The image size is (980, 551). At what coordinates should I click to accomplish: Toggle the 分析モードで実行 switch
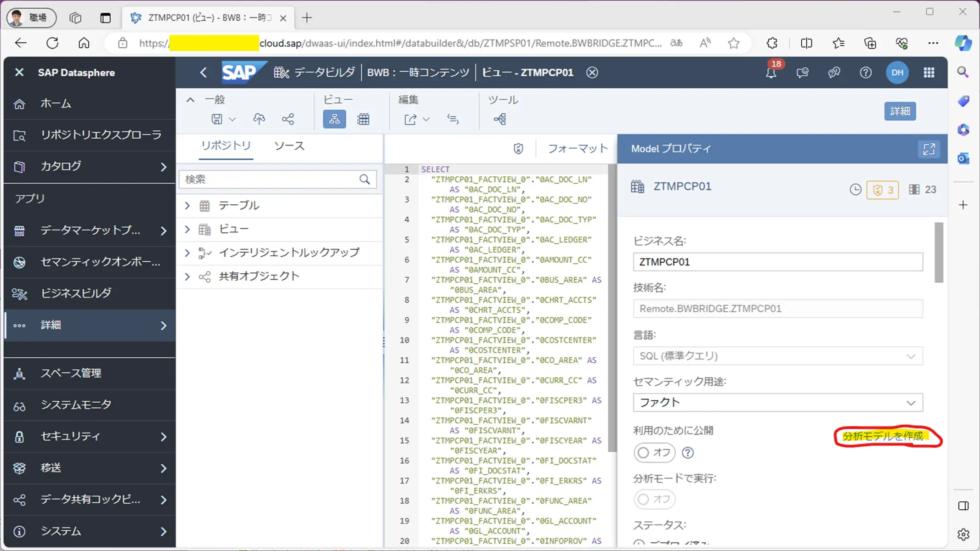pyautogui.click(x=655, y=499)
